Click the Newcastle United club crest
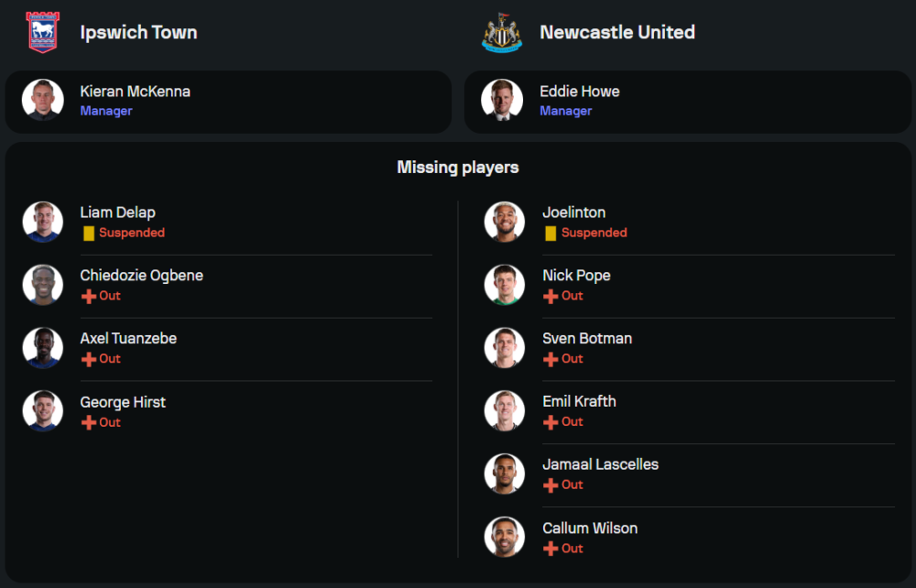The image size is (916, 588). pos(502,33)
